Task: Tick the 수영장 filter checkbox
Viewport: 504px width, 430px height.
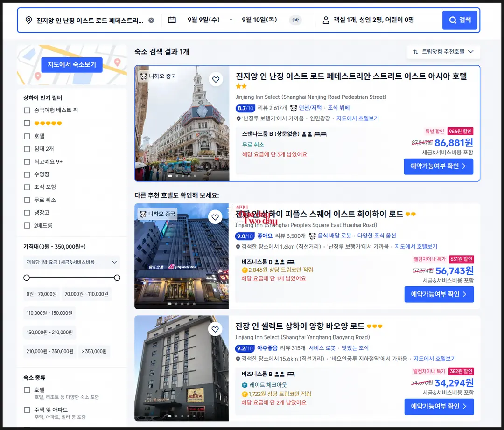Action: pos(27,174)
